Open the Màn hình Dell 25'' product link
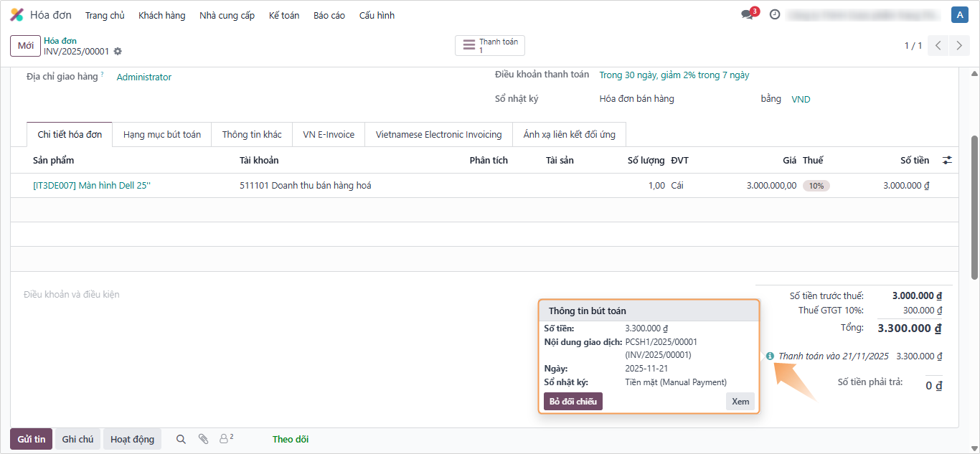980x454 pixels. pos(92,186)
